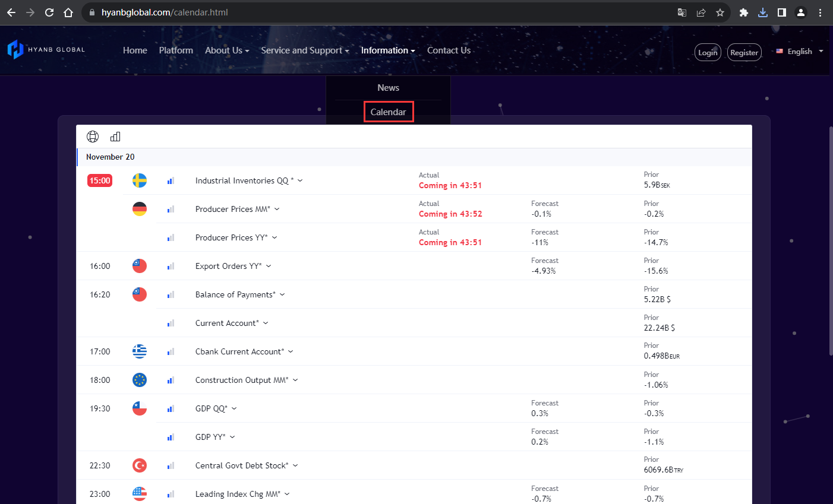Click importance bars on Export Orders row

171,266
